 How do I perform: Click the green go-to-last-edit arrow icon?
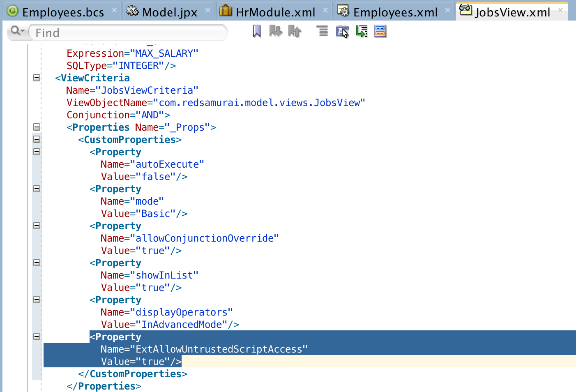pyautogui.click(x=362, y=31)
